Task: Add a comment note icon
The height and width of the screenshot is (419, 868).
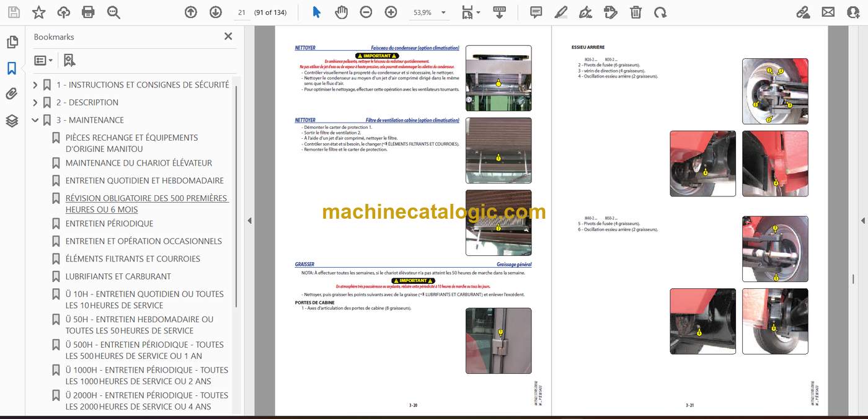Action: point(536,12)
